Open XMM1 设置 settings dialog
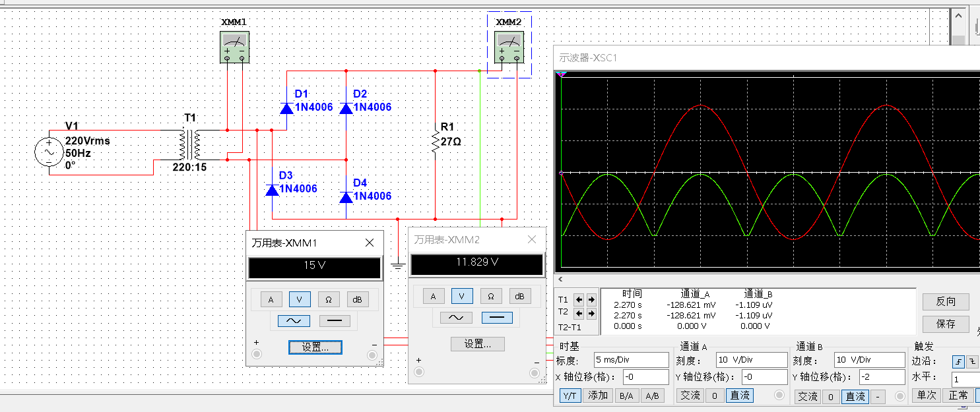The width and height of the screenshot is (980, 412). pyautogui.click(x=315, y=347)
